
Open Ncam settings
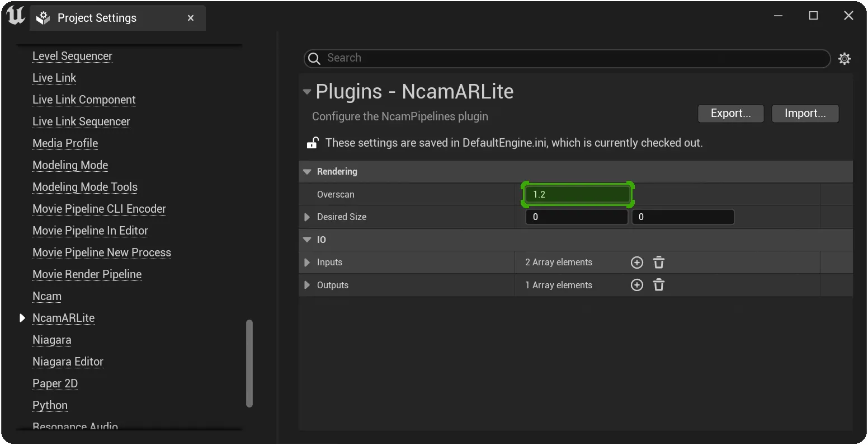pos(47,296)
